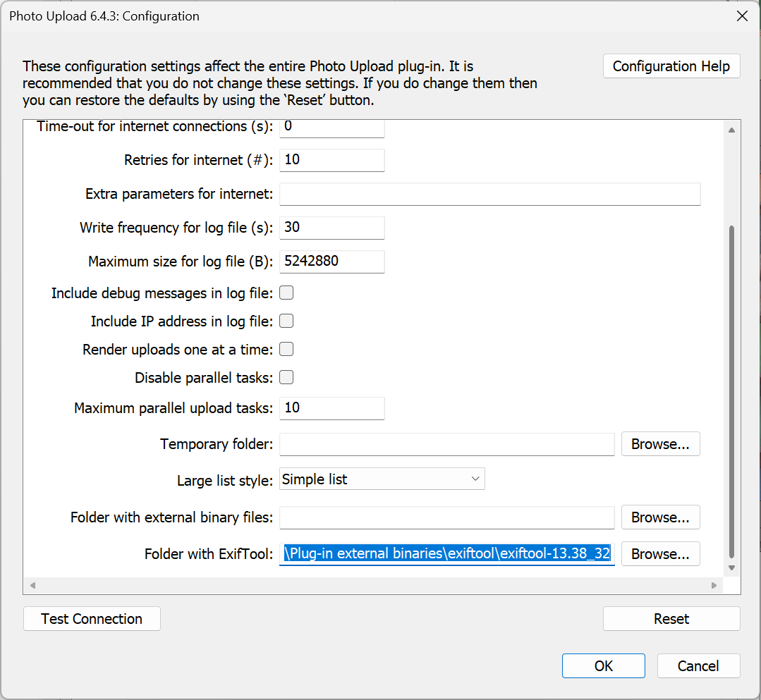The image size is (761, 700).
Task: Click the Test Connection button
Action: 92,619
